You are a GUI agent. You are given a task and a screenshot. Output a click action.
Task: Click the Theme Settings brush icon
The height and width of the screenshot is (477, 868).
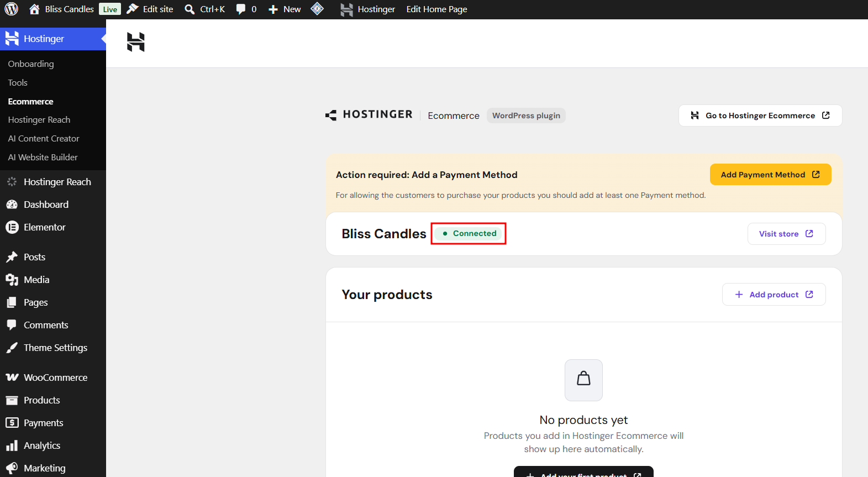[x=12, y=348]
